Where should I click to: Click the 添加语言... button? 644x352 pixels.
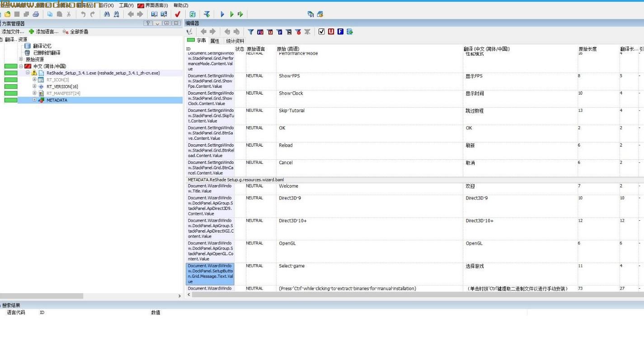(x=43, y=32)
